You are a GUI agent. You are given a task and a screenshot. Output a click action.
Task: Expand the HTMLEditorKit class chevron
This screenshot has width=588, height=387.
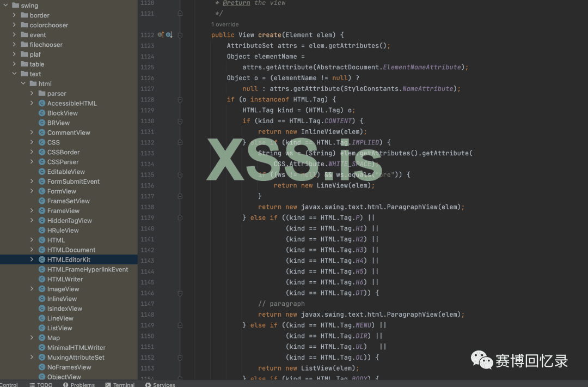tap(32, 259)
